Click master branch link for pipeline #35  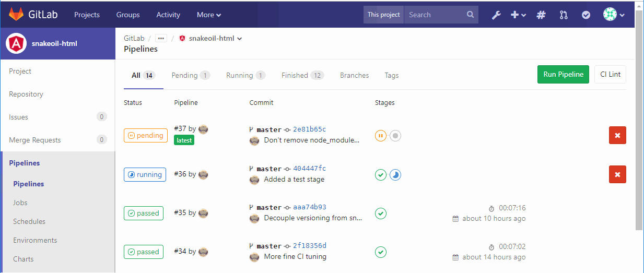click(x=269, y=207)
